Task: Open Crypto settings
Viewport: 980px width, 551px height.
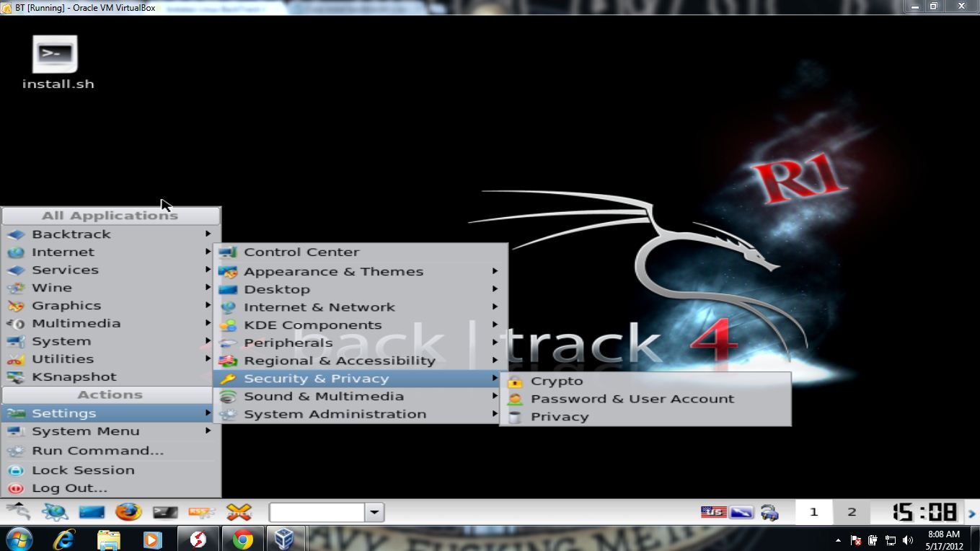Action: (x=645, y=381)
